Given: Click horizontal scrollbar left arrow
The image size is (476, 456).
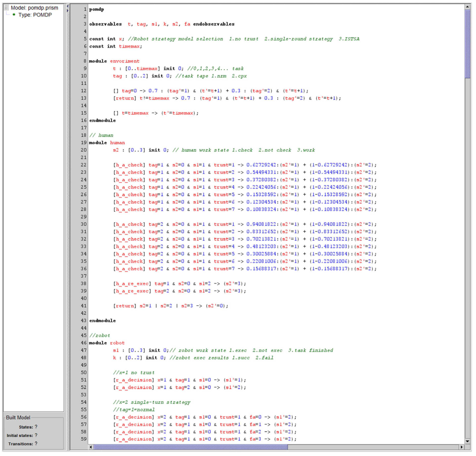Looking at the screenshot, I should 91,447.
